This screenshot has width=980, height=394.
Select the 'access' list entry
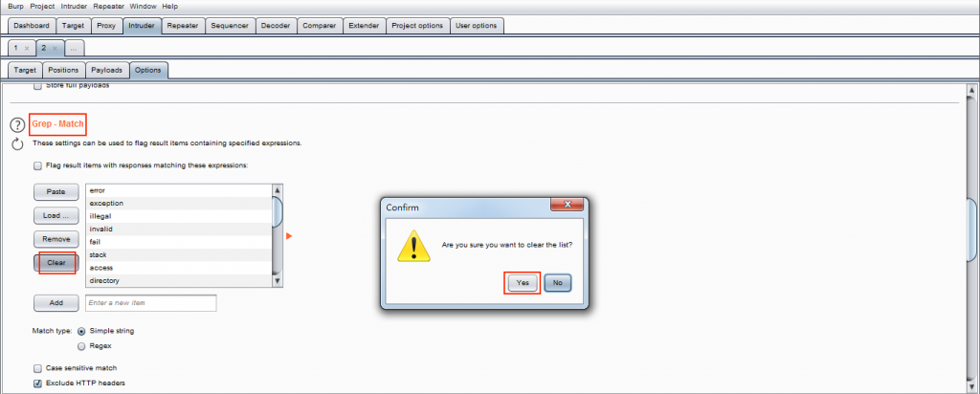(179, 268)
